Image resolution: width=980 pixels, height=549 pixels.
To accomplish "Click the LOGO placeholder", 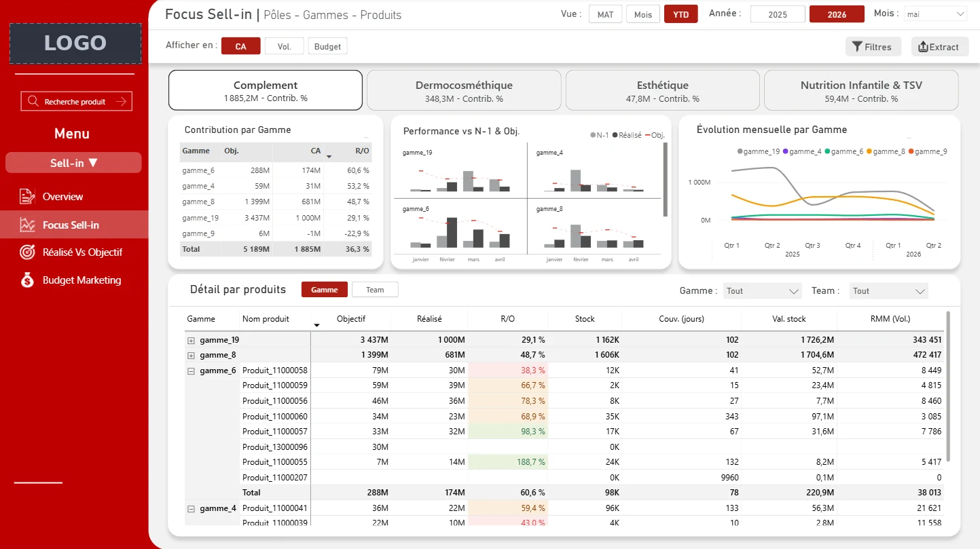I will (75, 43).
